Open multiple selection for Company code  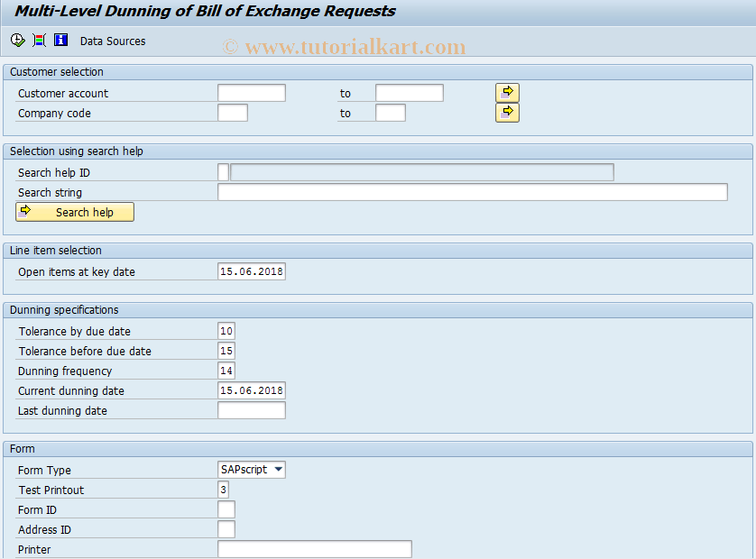click(x=507, y=112)
